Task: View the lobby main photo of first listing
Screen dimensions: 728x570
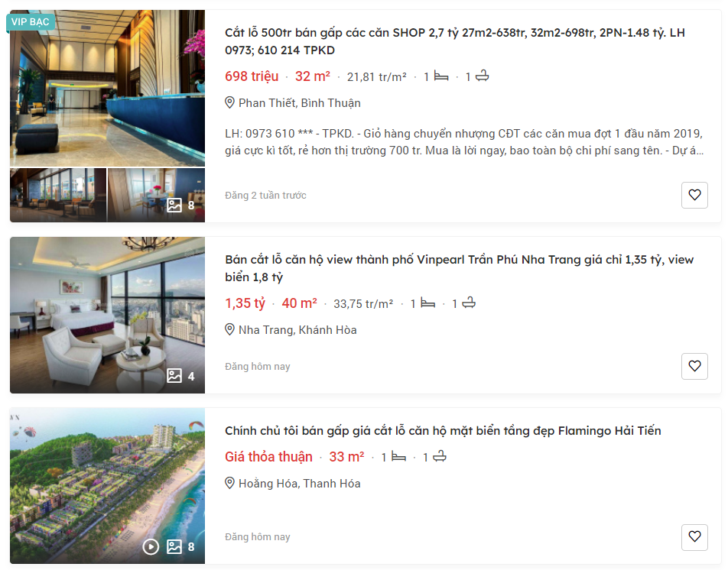Action: 107,88
